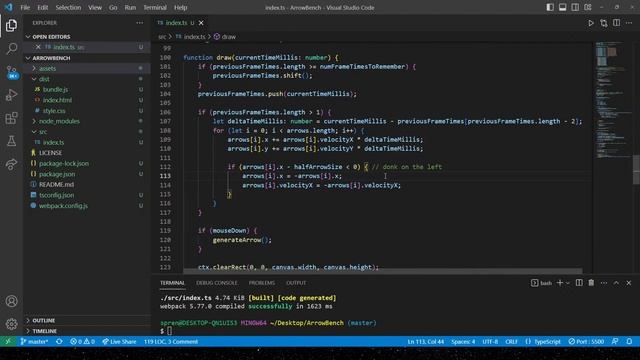The width and height of the screenshot is (640, 360).
Task: Open the notifications bell in the status bar
Action: [629, 342]
